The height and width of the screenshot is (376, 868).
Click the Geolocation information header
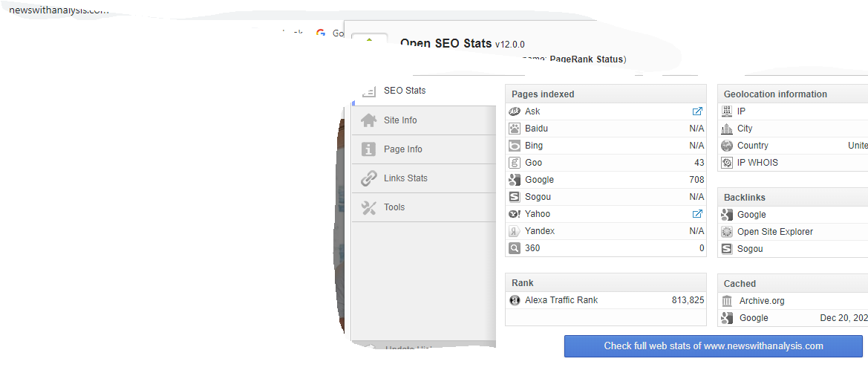[793, 94]
